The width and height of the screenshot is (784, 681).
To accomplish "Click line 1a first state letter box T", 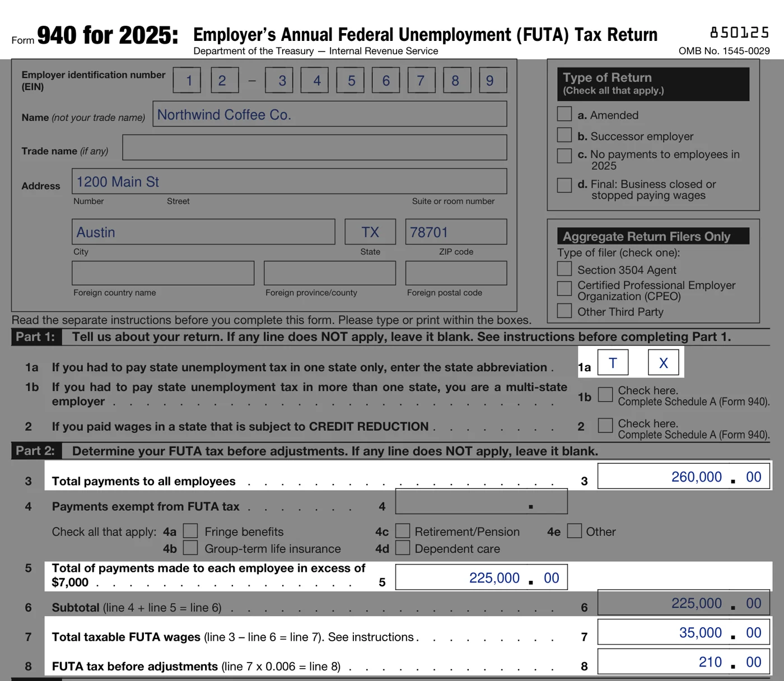I will 613,362.
